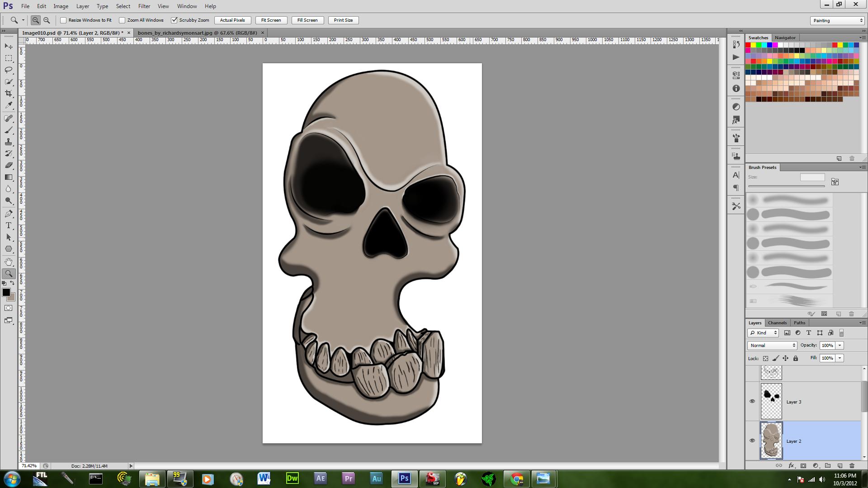Screen dimensions: 868x488
Task: Swap foreground and background colors icon
Action: (13, 283)
